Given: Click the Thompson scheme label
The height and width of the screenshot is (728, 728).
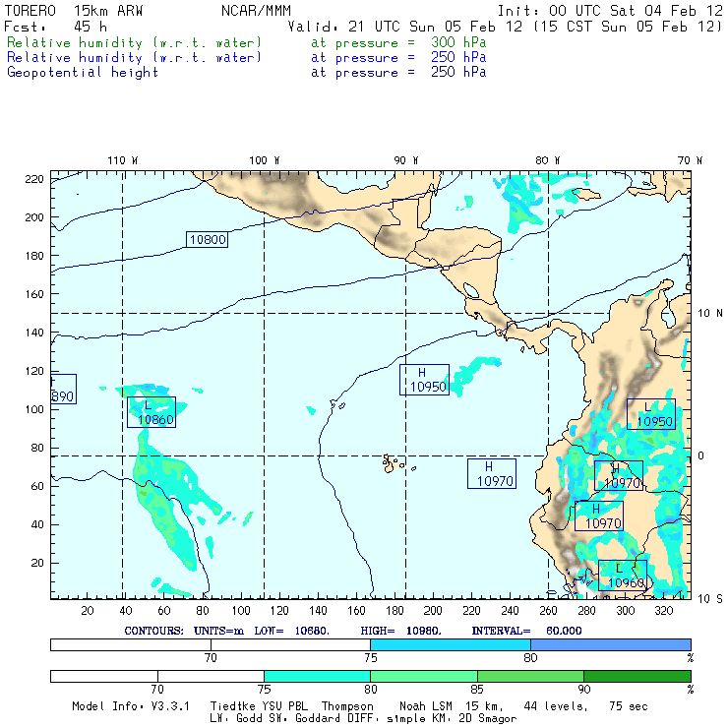Looking at the screenshot, I should coord(347,706).
